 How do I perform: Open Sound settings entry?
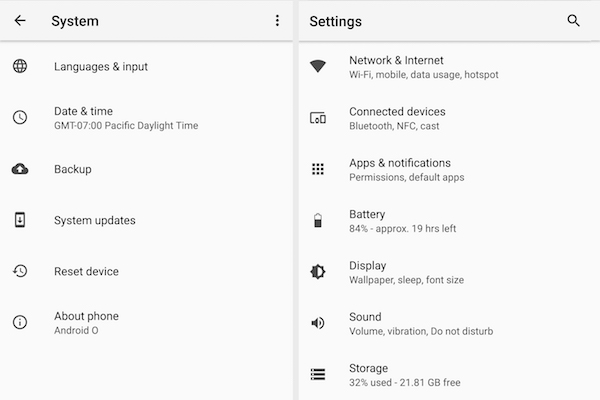449,323
